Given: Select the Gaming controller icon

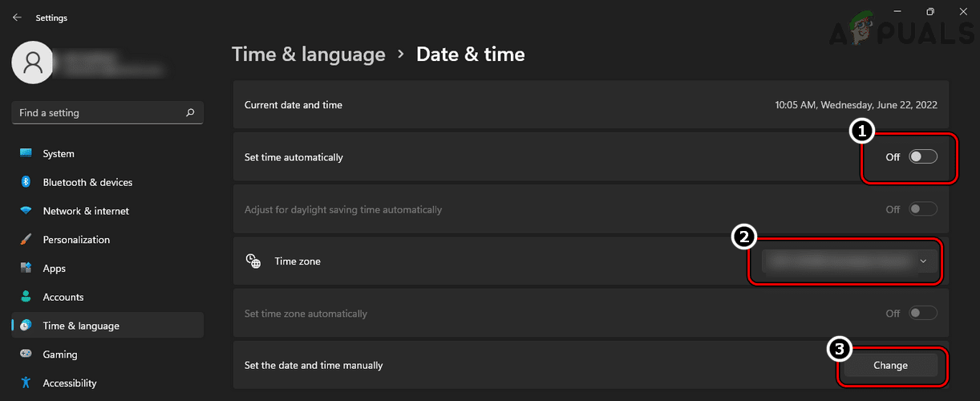Looking at the screenshot, I should click(x=26, y=354).
